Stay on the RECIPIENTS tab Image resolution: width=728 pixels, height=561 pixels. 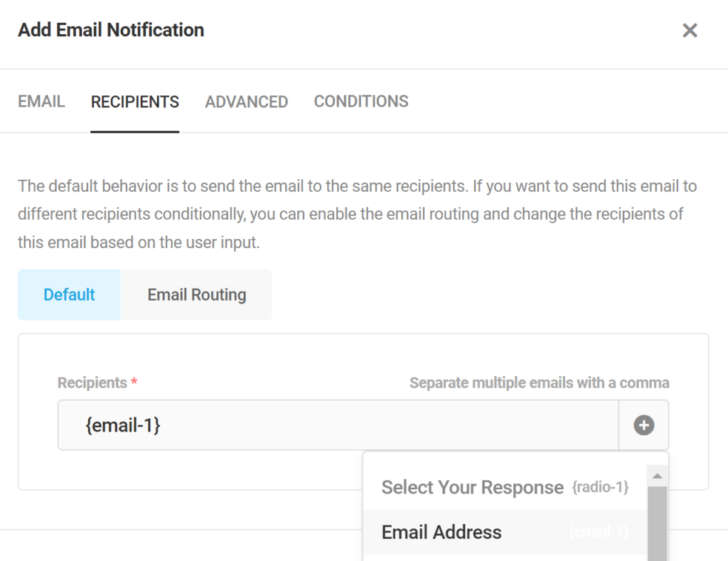134,102
